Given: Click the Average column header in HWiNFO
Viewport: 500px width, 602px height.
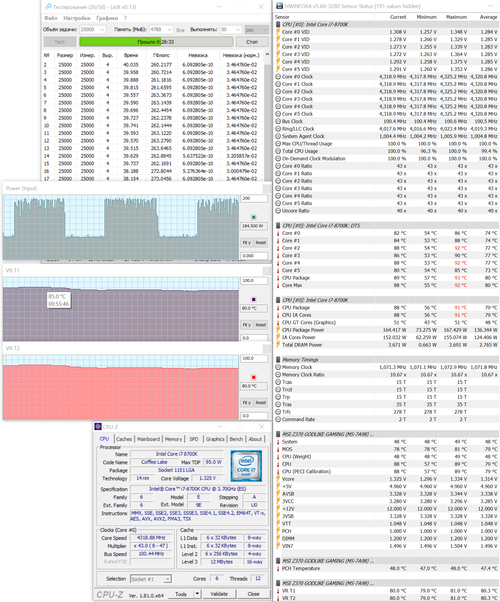Looking at the screenshot, I should (x=488, y=17).
